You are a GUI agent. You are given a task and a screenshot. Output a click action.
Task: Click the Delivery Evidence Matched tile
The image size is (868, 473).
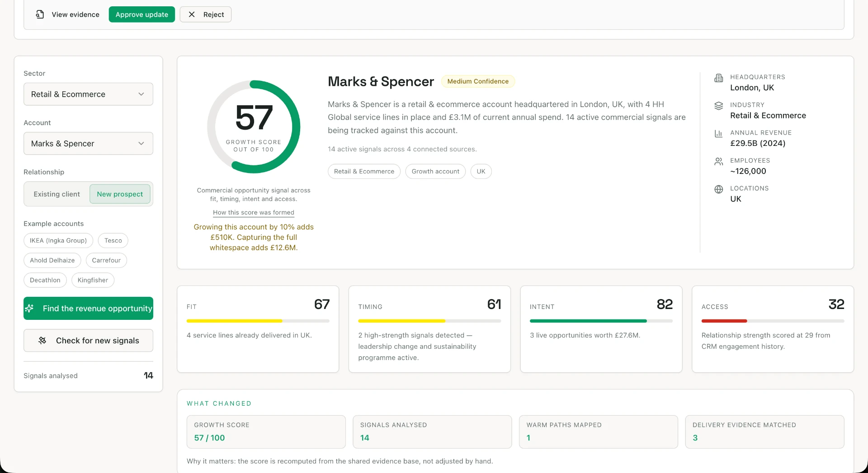pos(764,432)
